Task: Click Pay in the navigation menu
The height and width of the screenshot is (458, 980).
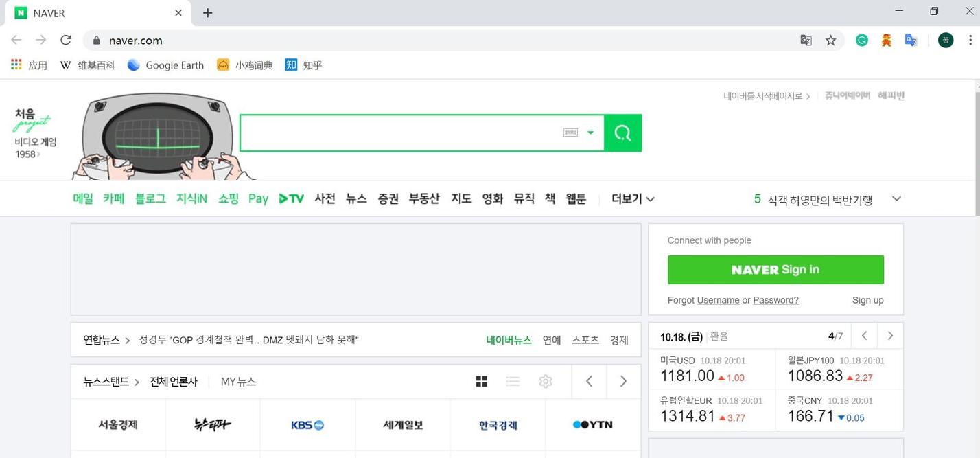Action: point(258,198)
